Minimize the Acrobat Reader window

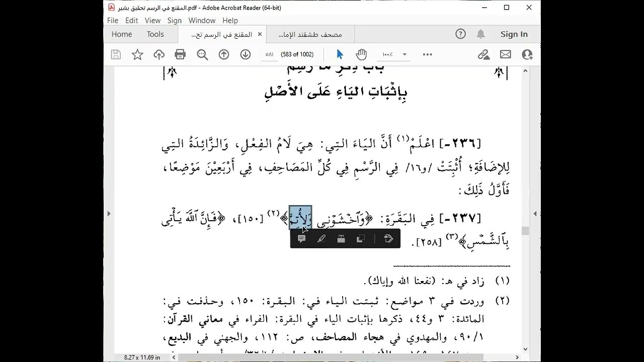(484, 8)
